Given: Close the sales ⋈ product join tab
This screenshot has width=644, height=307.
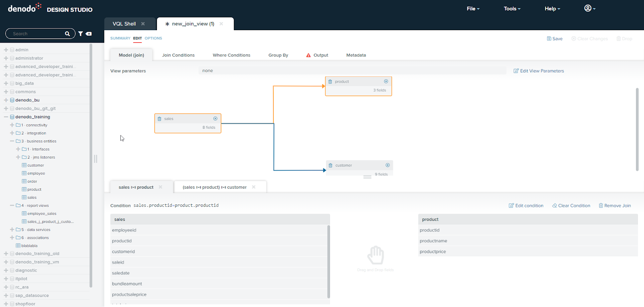Looking at the screenshot, I should (160, 187).
